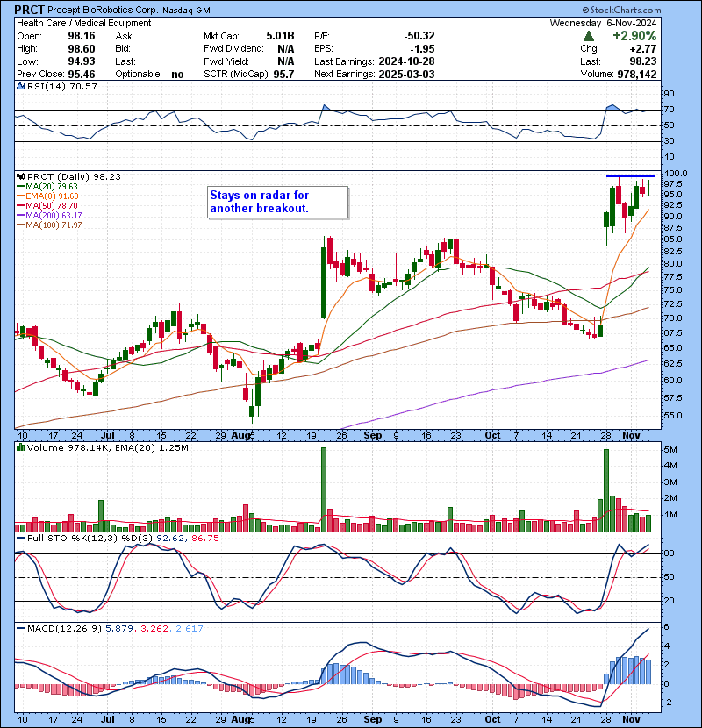Click Health Care / Medical Equipment sector text
This screenshot has height=728, width=702.
[84, 23]
